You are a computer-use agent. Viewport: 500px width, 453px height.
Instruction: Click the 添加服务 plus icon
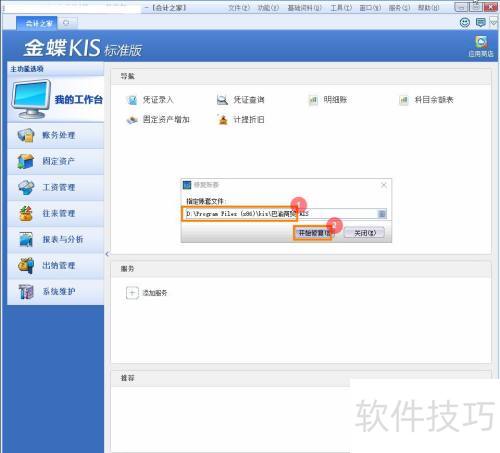(132, 293)
